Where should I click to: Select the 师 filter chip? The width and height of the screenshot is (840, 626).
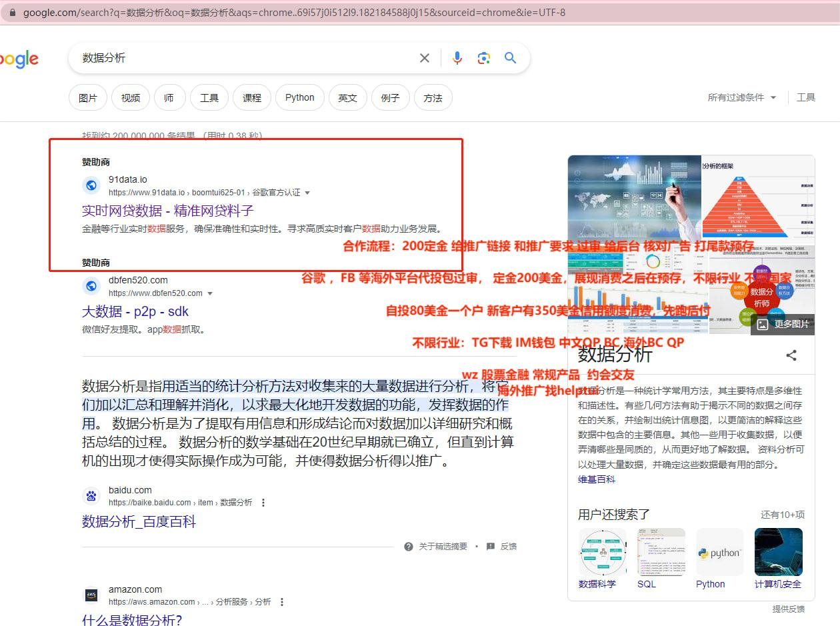(169, 98)
